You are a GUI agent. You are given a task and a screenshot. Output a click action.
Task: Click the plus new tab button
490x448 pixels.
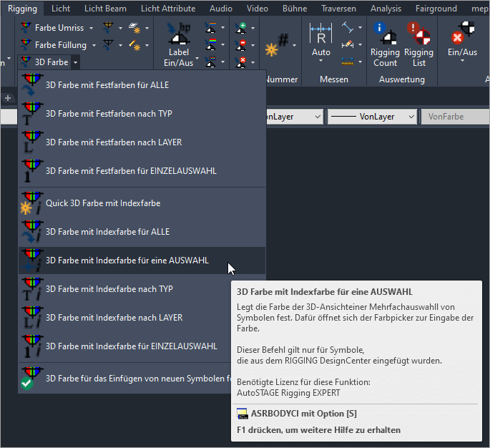(8, 98)
